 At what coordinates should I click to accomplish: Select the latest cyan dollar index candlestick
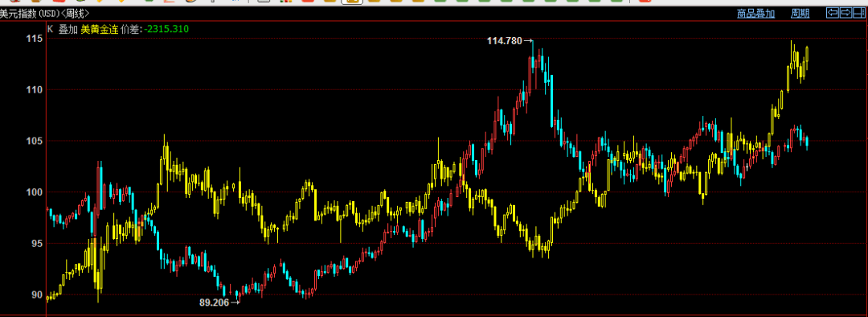pos(807,142)
